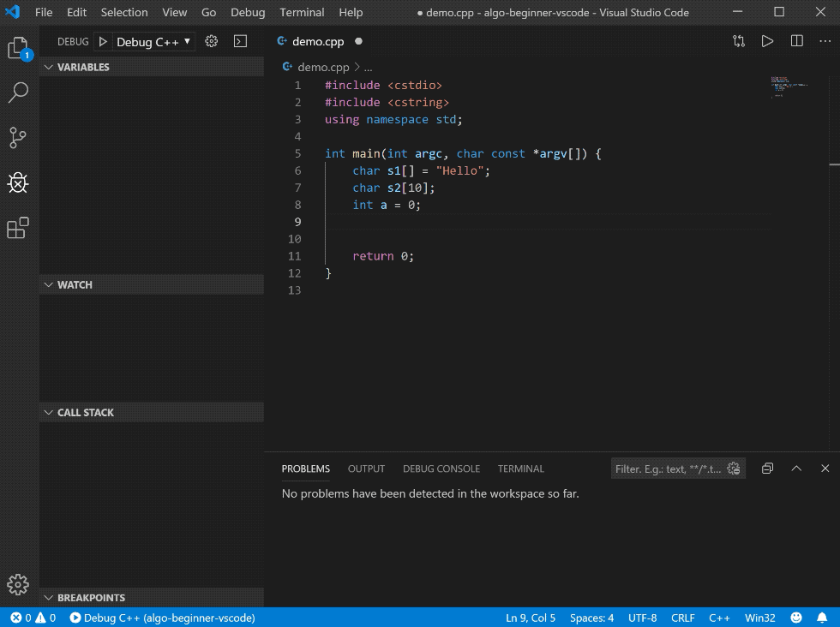Click the Start Debugging play icon
The image size is (840, 627).
click(103, 41)
